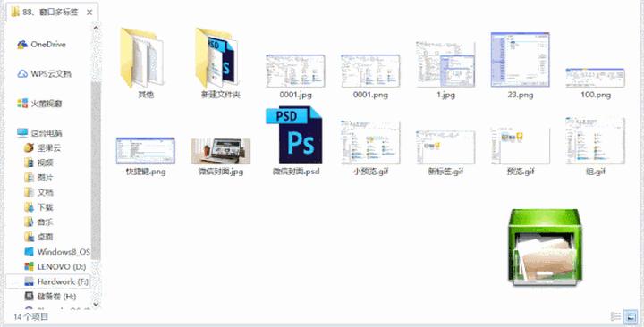Open WPS云文档 in the sidebar
Viewport: 644px width, 327px height.
tap(45, 74)
